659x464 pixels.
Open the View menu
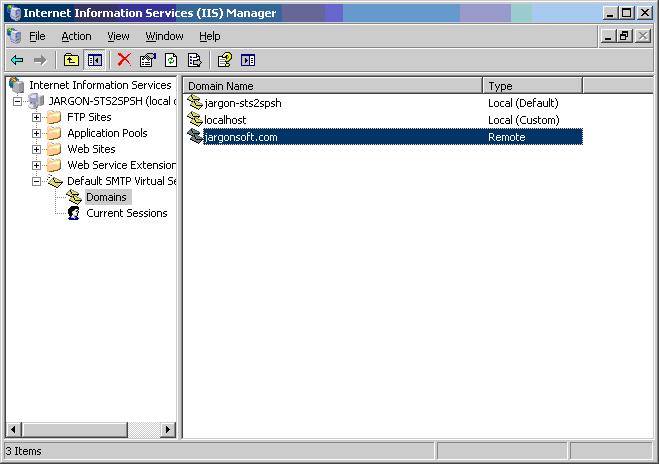click(x=118, y=37)
